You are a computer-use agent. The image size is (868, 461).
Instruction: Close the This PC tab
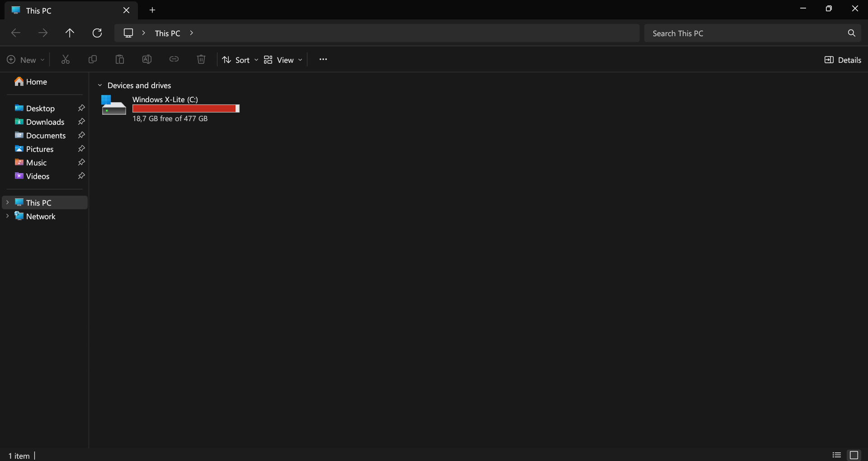point(127,10)
